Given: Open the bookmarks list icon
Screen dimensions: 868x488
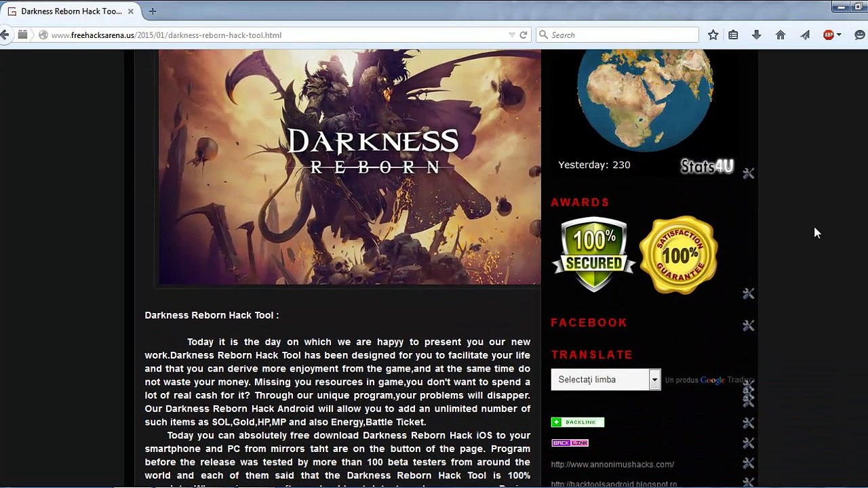Looking at the screenshot, I should [733, 35].
